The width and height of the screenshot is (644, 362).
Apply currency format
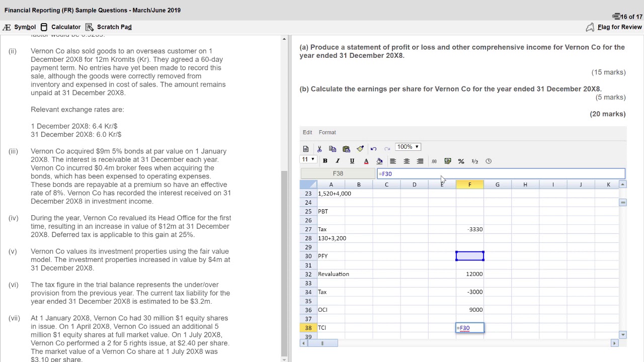(x=448, y=161)
